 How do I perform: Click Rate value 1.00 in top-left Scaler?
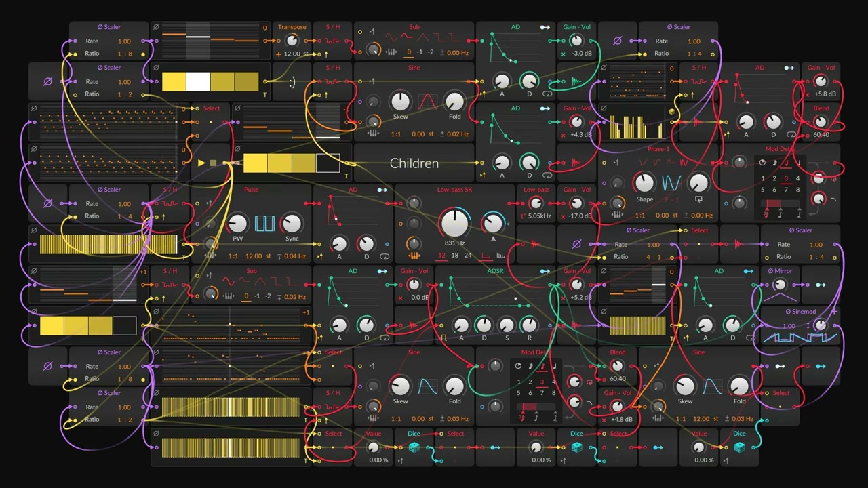click(x=125, y=41)
